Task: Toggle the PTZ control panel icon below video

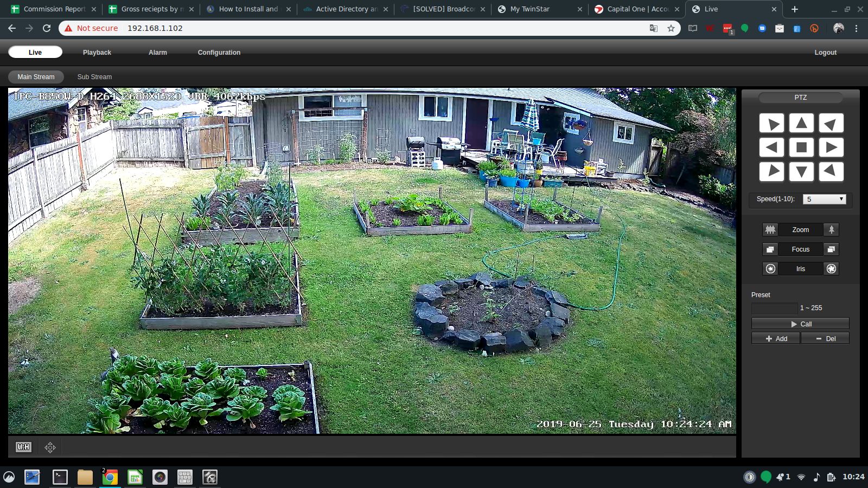Action: point(50,447)
